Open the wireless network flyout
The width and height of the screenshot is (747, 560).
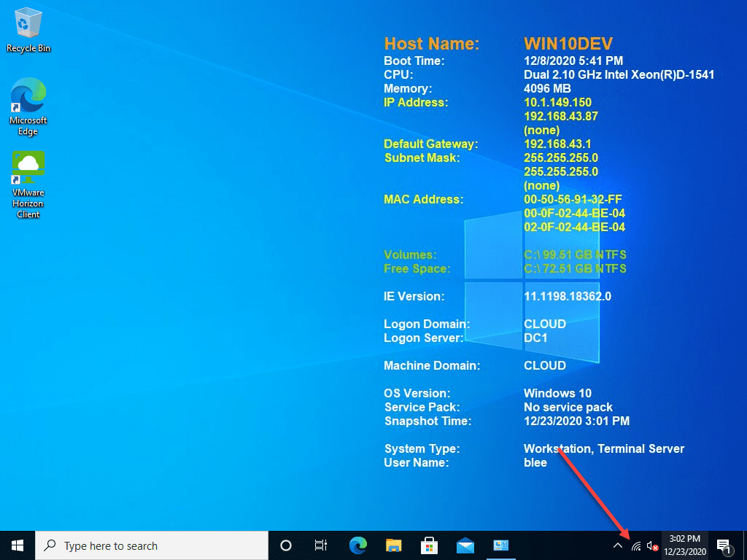[636, 545]
